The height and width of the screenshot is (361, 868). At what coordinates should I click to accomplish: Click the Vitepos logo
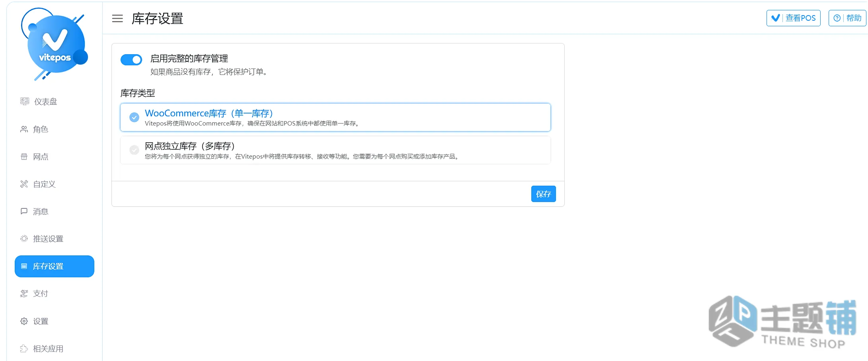coord(55,44)
